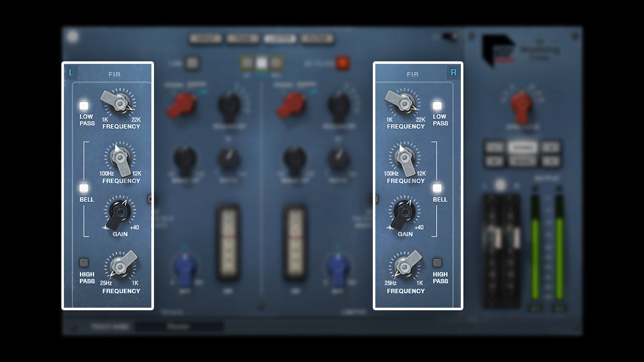
Task: Enable LOW PASS on the right channel
Action: pyautogui.click(x=437, y=106)
